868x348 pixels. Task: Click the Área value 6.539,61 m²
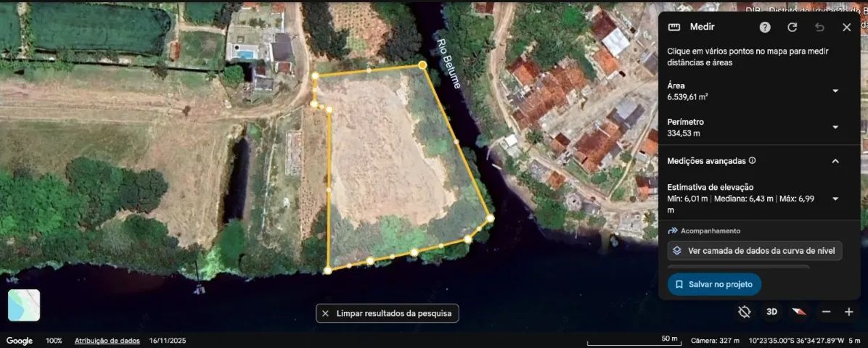[x=687, y=96]
